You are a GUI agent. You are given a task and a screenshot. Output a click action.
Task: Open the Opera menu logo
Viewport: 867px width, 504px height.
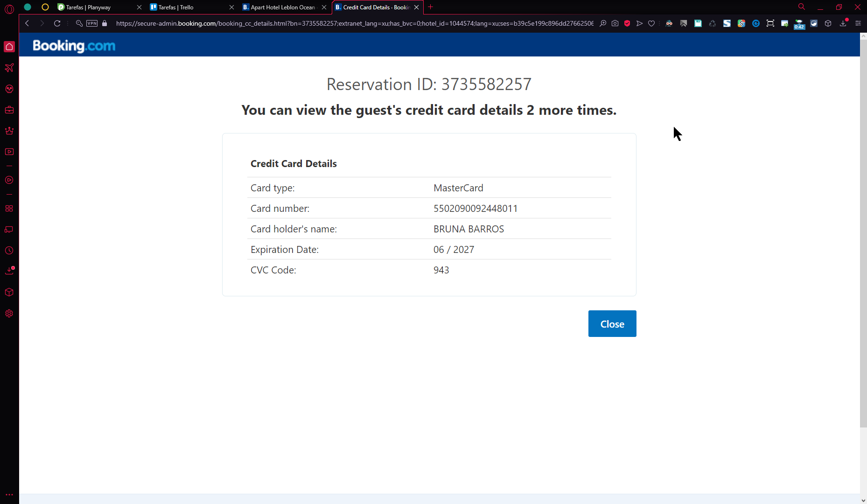pyautogui.click(x=9, y=8)
